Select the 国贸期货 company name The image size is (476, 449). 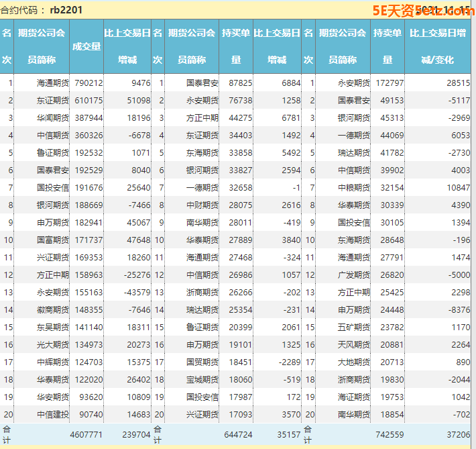pos(202,362)
